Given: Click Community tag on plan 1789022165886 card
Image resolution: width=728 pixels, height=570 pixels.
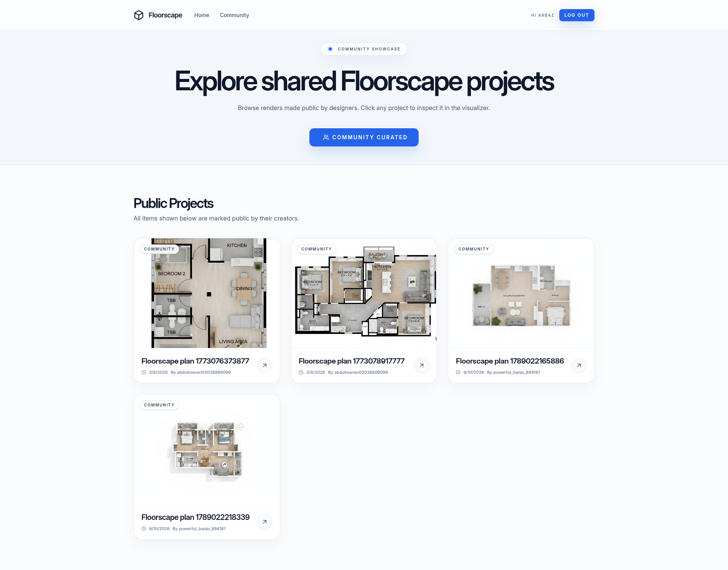Looking at the screenshot, I should (x=474, y=249).
